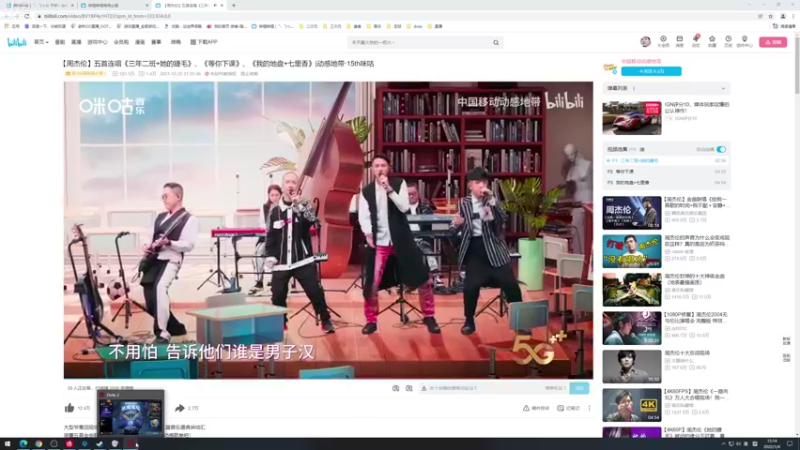Click the search magnifier icon
The height and width of the screenshot is (450, 800).
(x=496, y=43)
